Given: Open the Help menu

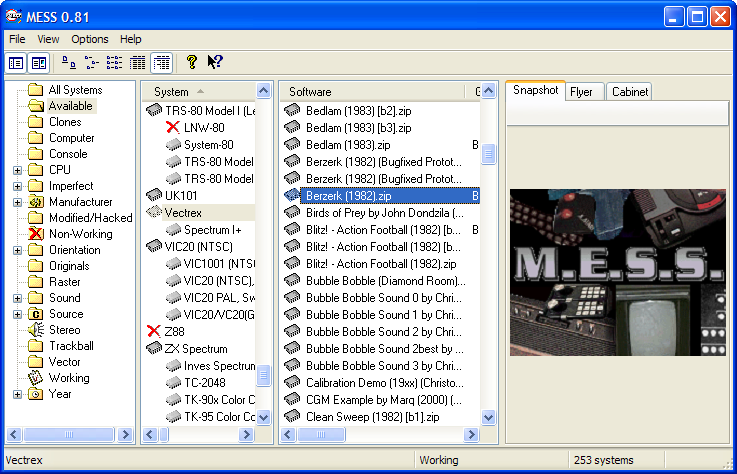Looking at the screenshot, I should point(130,39).
